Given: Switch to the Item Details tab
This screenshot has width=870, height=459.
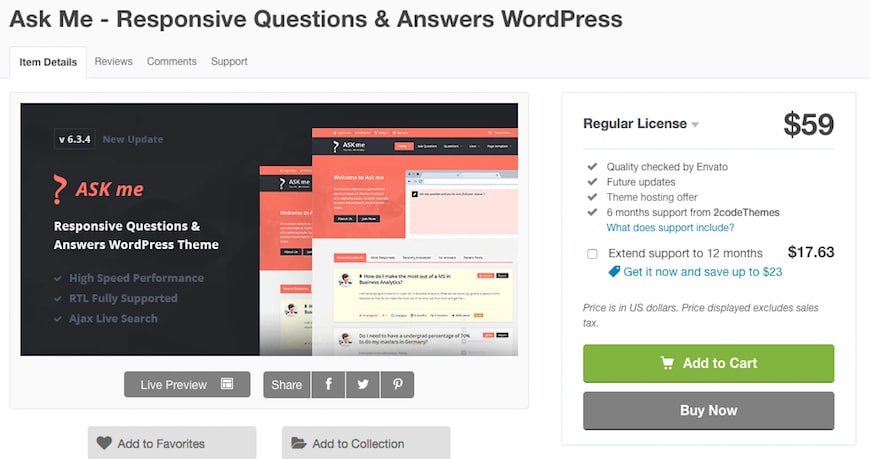Looking at the screenshot, I should click(x=48, y=62).
